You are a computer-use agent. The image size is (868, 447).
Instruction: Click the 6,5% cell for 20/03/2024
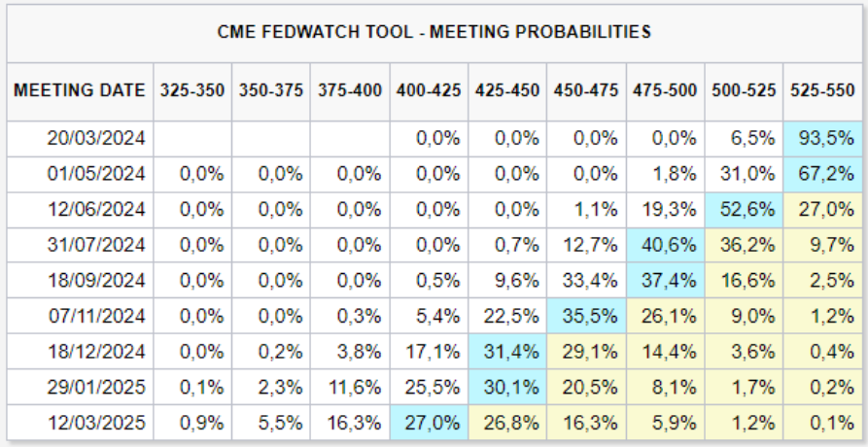point(744,139)
